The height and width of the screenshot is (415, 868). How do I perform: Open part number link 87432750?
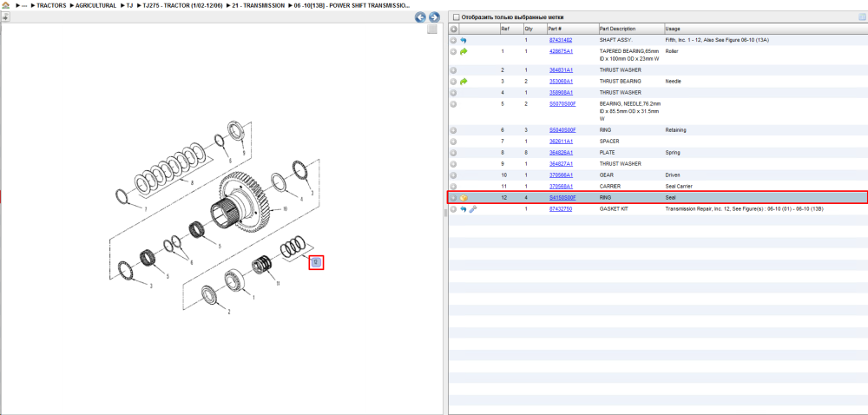pyautogui.click(x=560, y=209)
